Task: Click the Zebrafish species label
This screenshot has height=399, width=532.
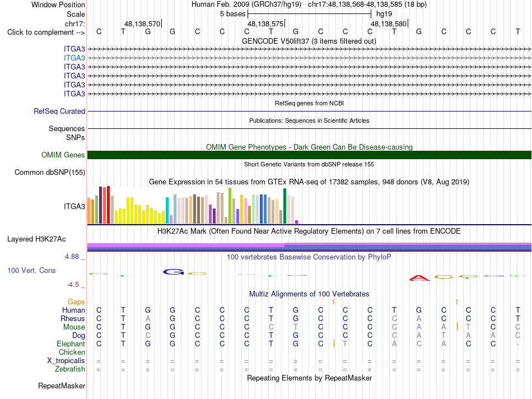Action: coord(70,369)
